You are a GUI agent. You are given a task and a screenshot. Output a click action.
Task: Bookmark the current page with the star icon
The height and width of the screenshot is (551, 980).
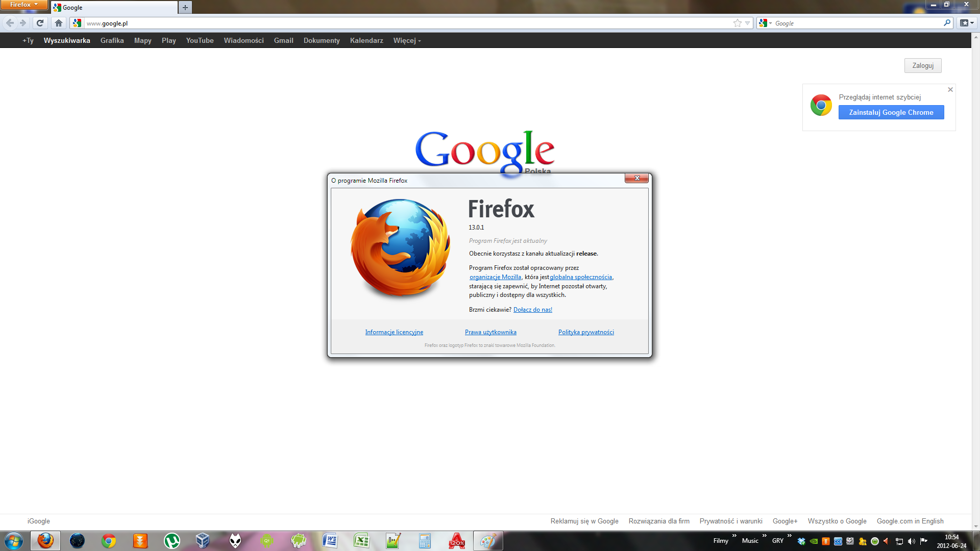(x=737, y=23)
